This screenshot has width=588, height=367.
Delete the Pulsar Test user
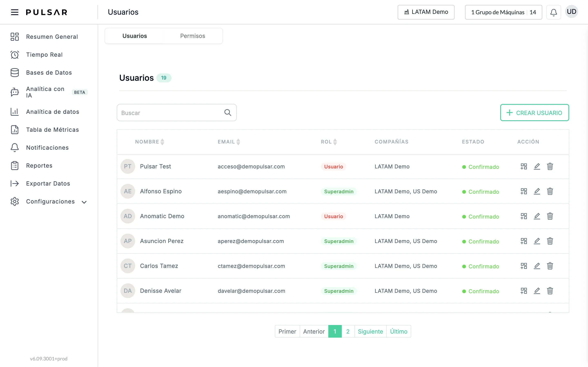tap(550, 167)
